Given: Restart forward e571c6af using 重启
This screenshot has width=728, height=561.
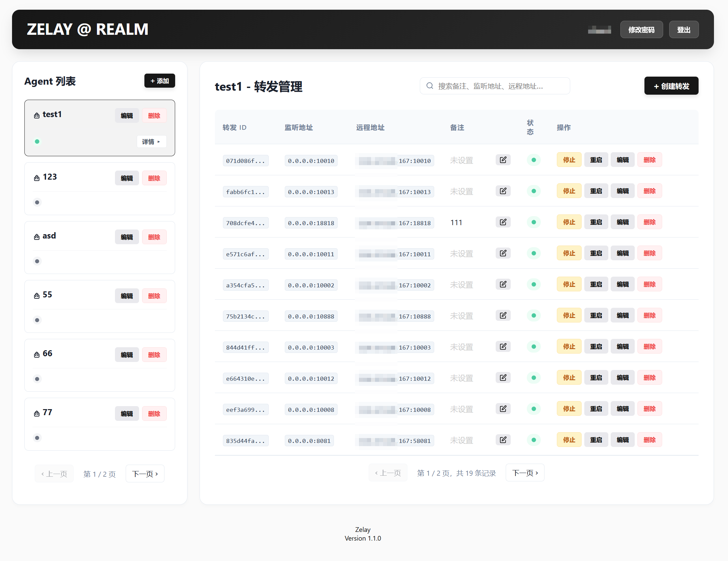Looking at the screenshot, I should point(596,253).
